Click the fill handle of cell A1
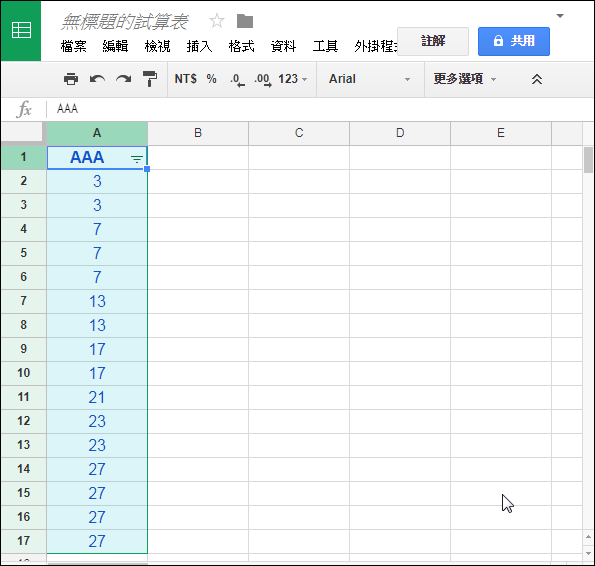The image size is (595, 566). pos(147,169)
